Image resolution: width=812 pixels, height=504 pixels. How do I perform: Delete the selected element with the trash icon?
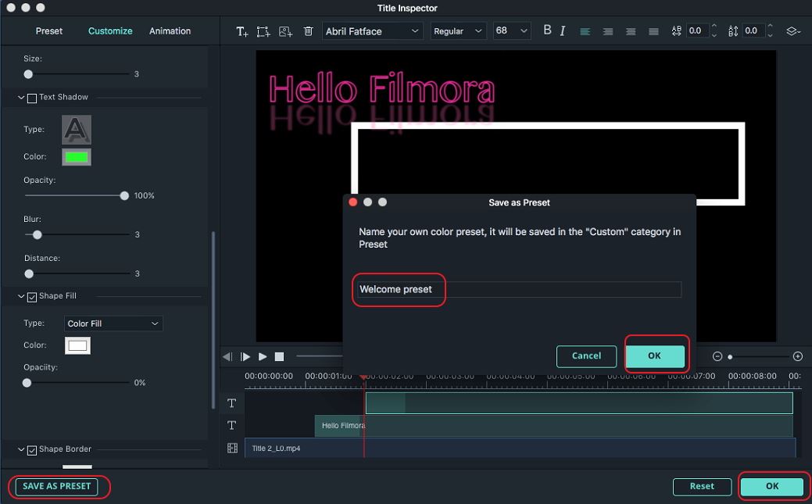[308, 31]
